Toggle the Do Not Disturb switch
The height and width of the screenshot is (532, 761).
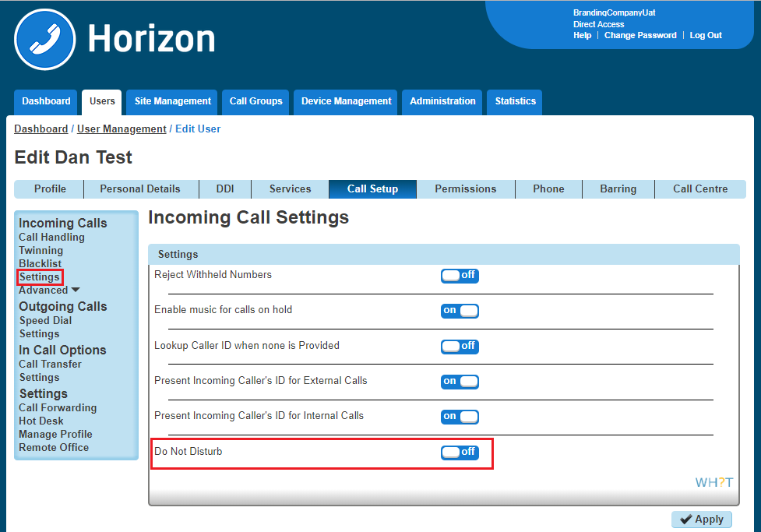tap(460, 453)
